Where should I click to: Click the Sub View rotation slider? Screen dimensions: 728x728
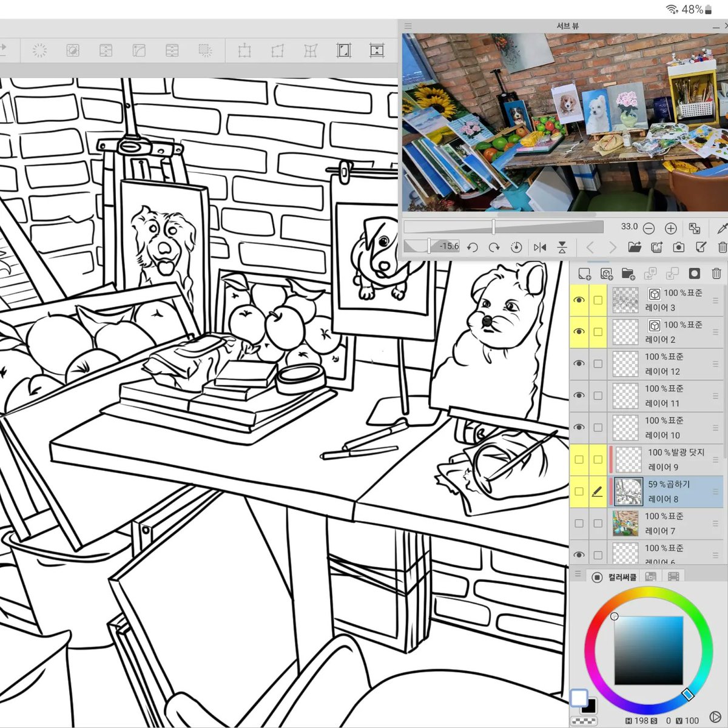432,246
